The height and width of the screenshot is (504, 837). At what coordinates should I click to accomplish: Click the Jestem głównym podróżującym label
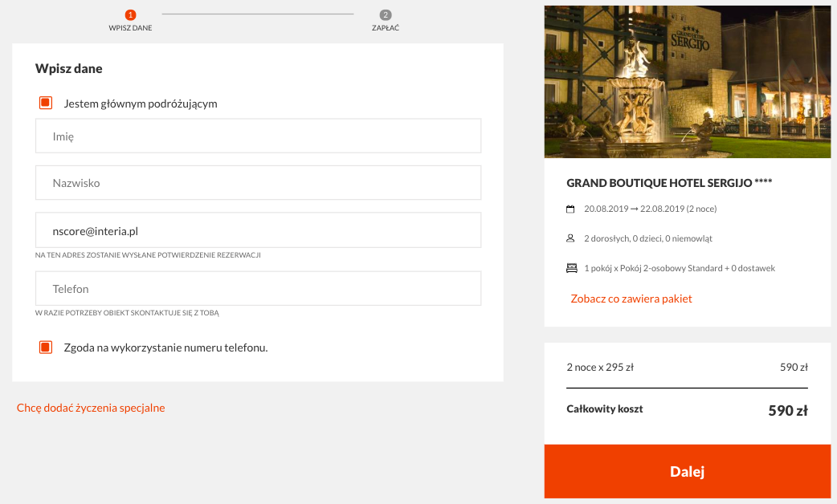[x=141, y=104]
